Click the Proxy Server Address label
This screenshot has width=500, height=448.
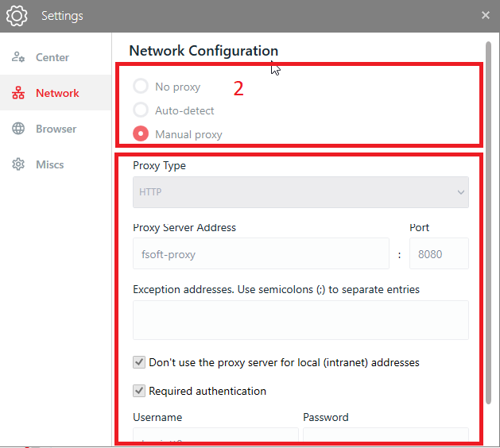point(184,227)
